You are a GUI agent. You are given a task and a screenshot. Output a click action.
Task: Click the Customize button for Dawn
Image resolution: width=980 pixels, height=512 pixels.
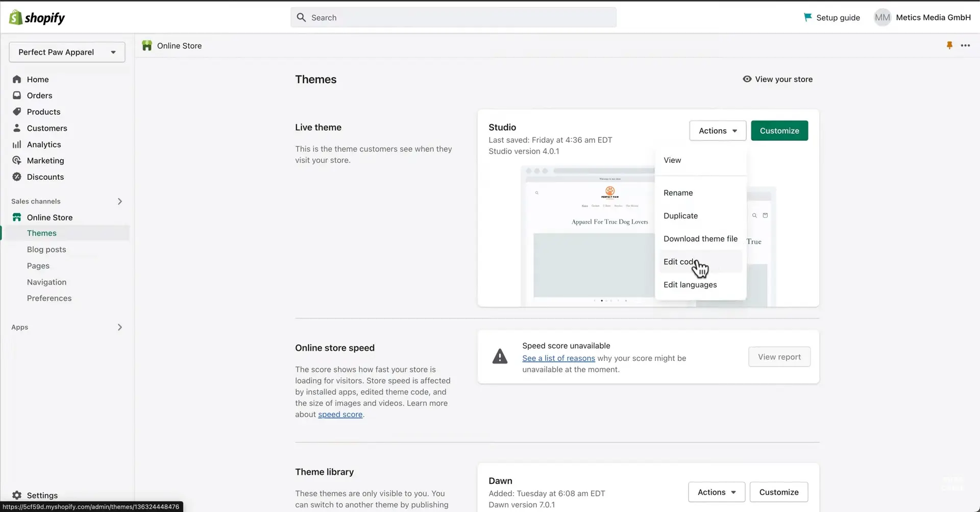pos(779,492)
